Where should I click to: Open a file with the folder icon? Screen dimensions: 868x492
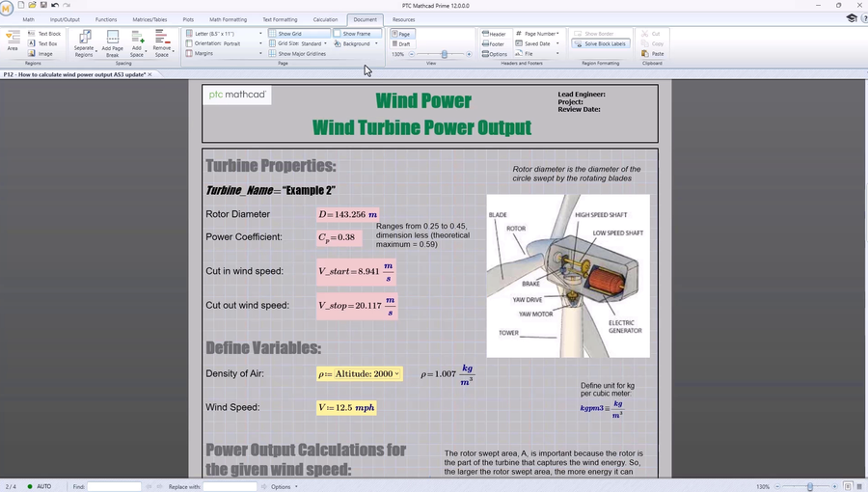click(x=32, y=5)
